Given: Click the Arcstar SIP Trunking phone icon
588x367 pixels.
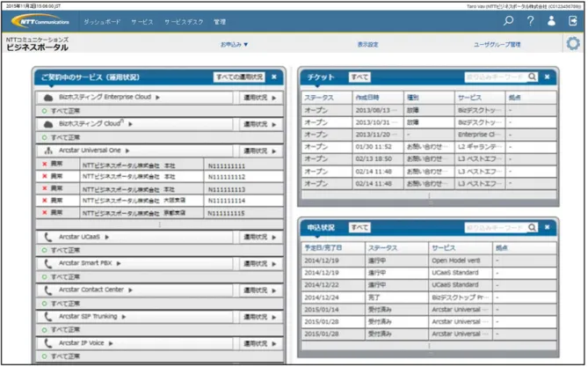Looking at the screenshot, I should (48, 317).
